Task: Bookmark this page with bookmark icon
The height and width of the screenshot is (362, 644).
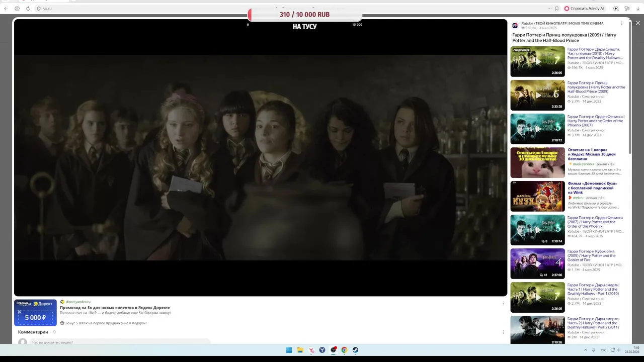Action: pos(556,9)
